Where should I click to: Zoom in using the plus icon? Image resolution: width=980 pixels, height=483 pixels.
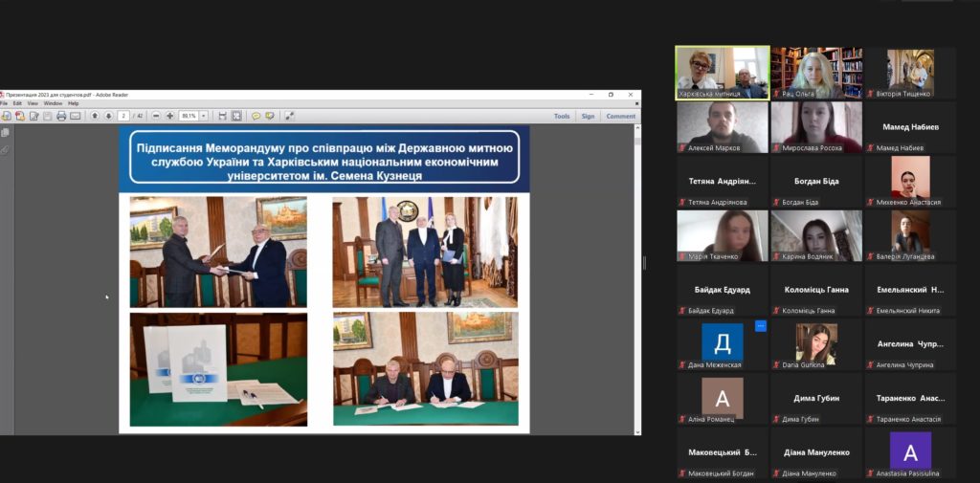170,116
